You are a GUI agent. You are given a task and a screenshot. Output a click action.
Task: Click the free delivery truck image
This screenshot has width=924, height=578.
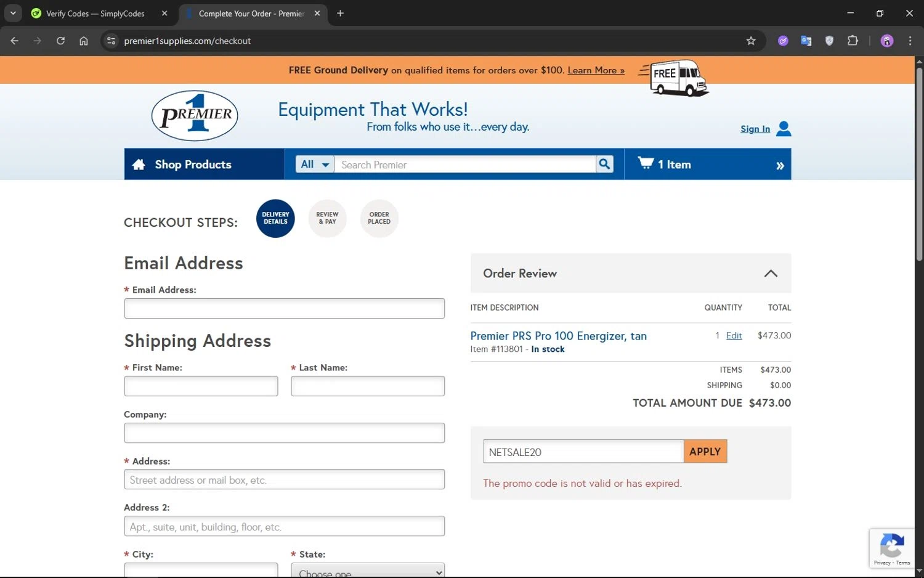(x=675, y=77)
